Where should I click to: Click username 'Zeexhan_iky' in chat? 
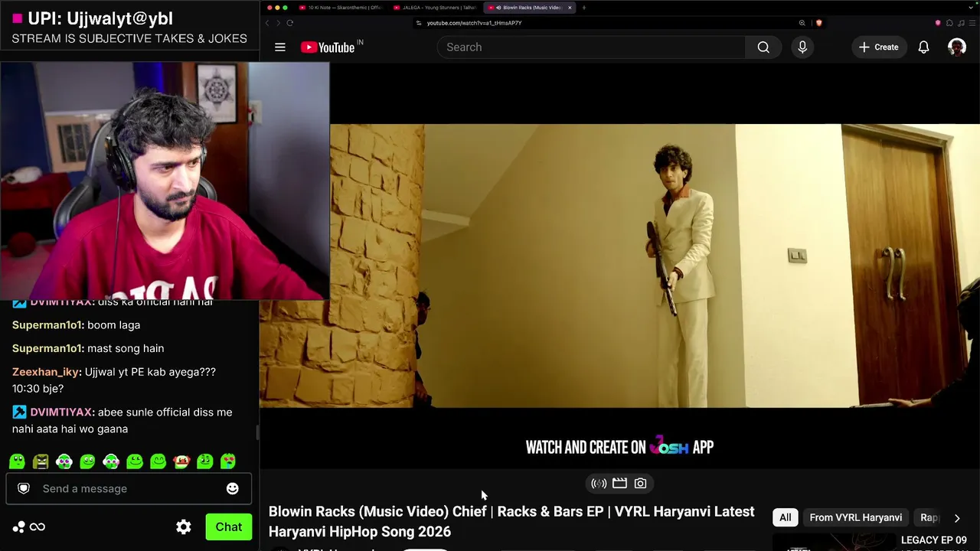click(x=46, y=372)
